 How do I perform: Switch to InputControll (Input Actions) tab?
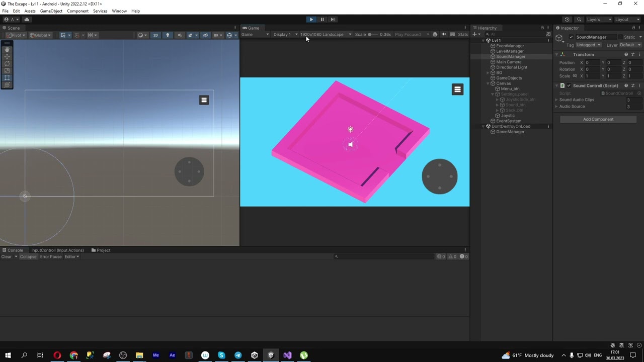click(x=57, y=250)
